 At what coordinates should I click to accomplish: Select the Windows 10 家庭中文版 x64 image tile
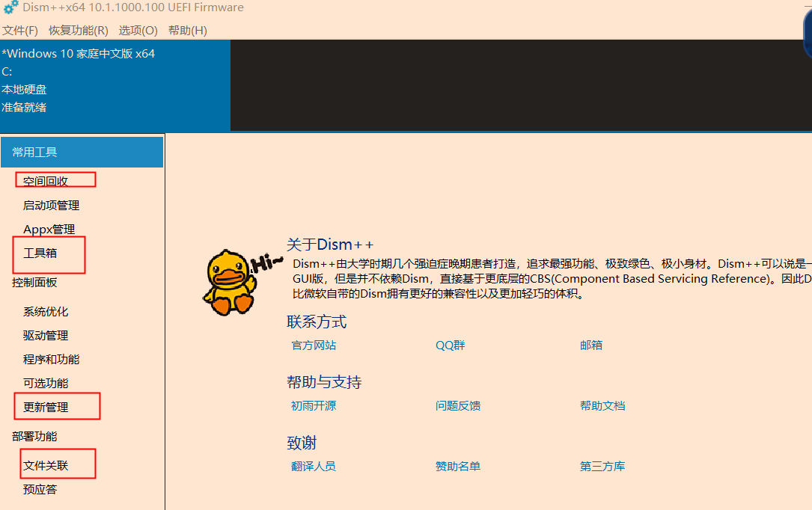pos(115,85)
